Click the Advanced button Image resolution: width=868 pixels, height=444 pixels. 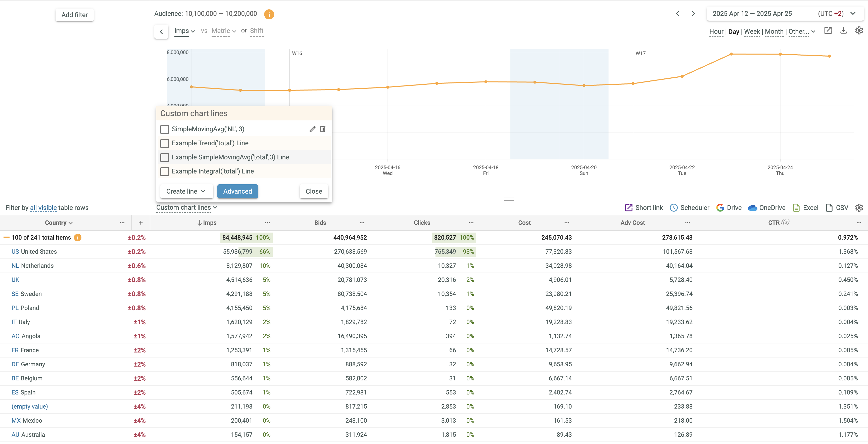point(237,191)
